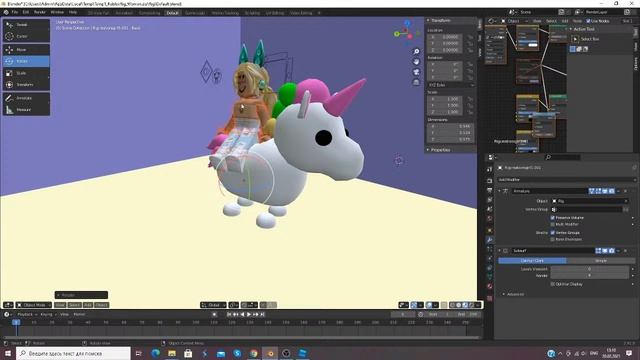Choose the Scale tool
Screen dimensions: 640x360
click(x=27, y=73)
